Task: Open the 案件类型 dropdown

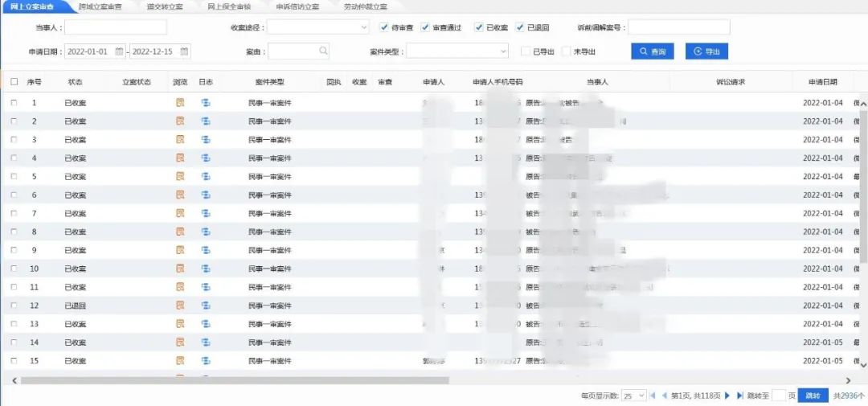Action: coord(457,51)
